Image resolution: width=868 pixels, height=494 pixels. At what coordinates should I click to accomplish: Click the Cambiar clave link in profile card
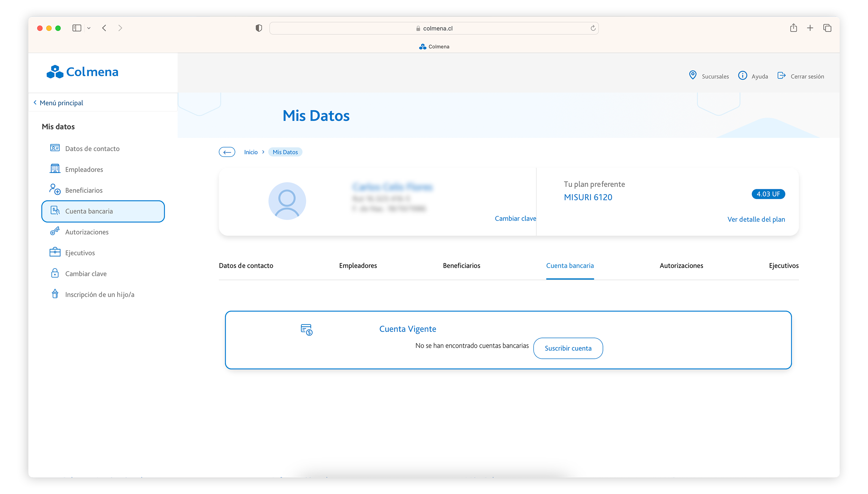click(515, 218)
